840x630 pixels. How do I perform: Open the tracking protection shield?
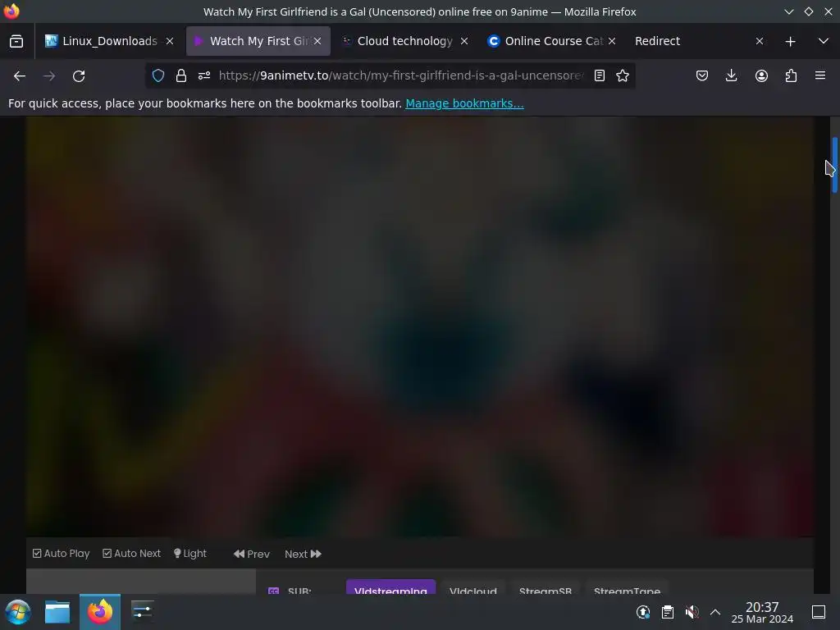pyautogui.click(x=158, y=75)
